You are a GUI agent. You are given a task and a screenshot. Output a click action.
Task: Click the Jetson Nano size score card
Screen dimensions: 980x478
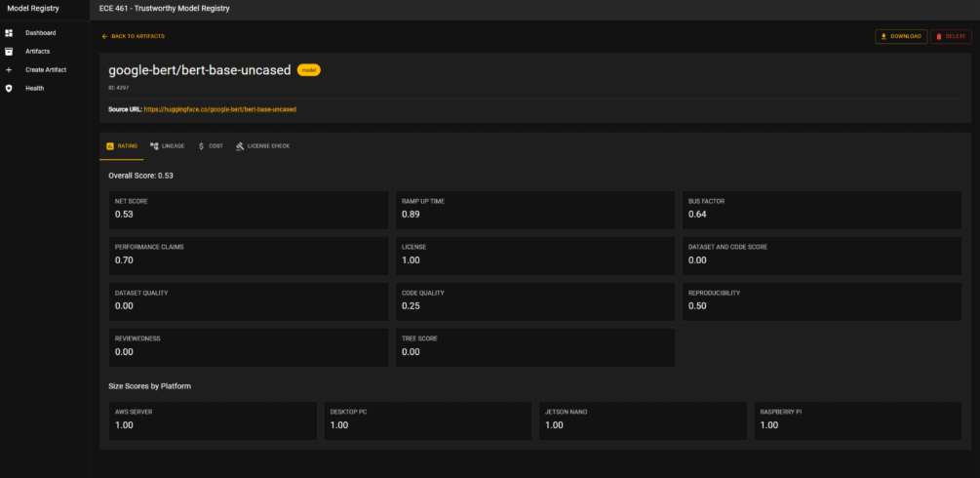[644, 421]
